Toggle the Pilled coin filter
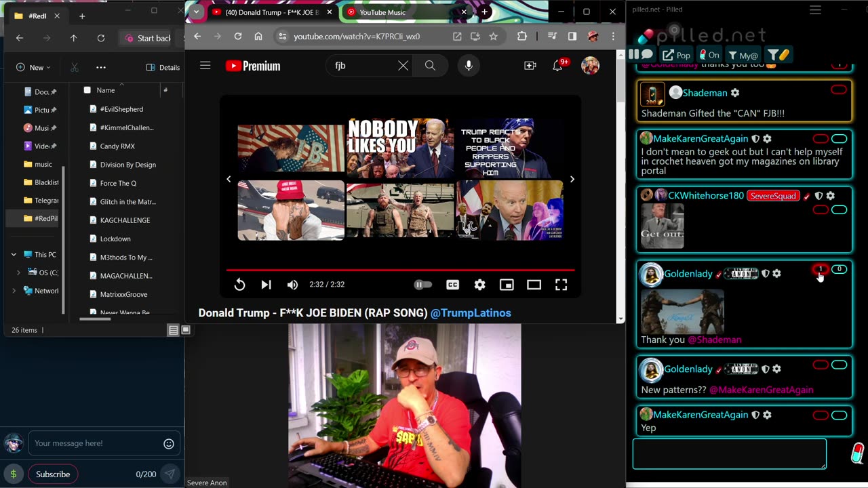Screen dimensions: 868x488 pos(778,55)
